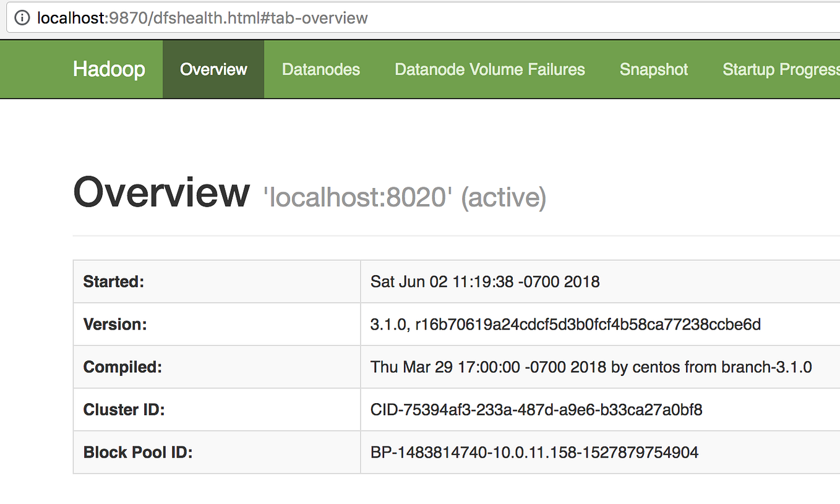
Task: Click the 'Compiled:' row label
Action: [121, 367]
